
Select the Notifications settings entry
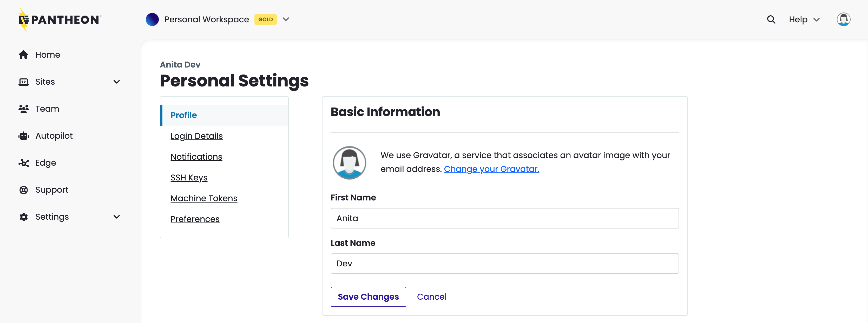pyautogui.click(x=196, y=156)
